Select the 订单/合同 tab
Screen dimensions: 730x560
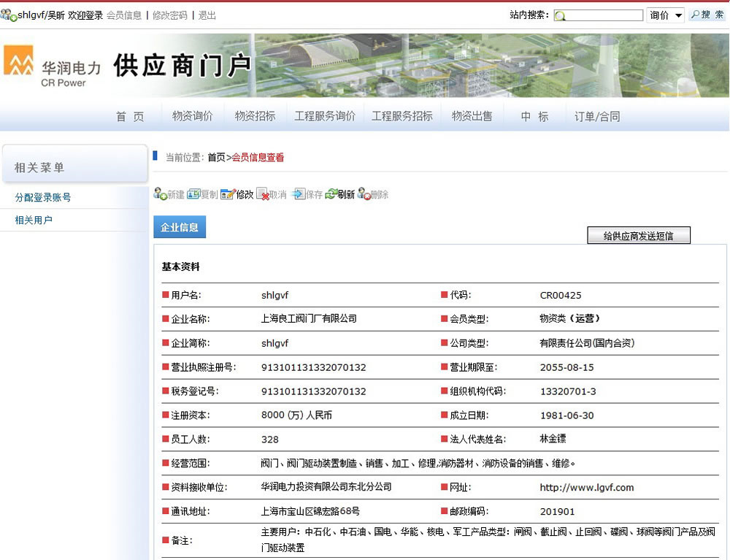click(x=599, y=115)
